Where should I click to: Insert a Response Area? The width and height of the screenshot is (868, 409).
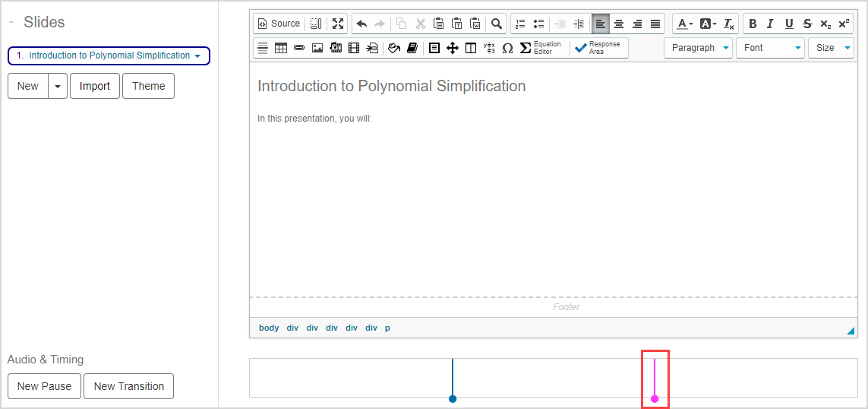598,48
